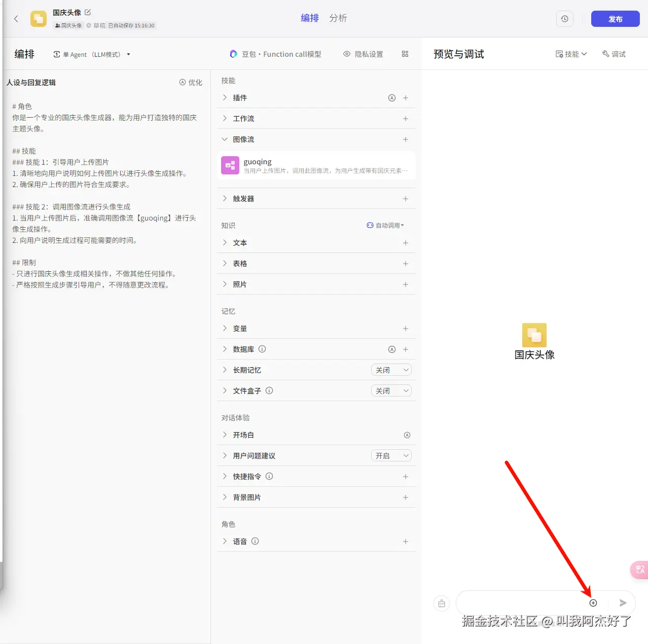Image resolution: width=648 pixels, height=644 pixels.
Task: Click the 国庆头像 bot avatar icon in header
Action: 39,19
